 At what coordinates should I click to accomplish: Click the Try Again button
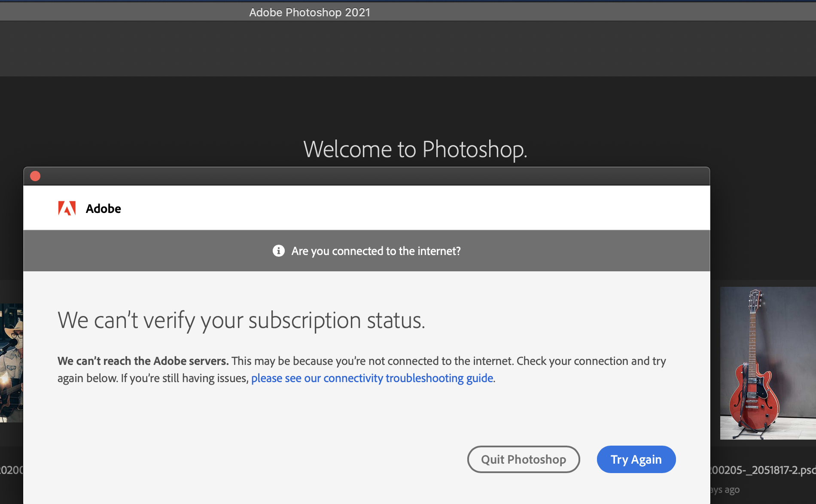636,459
